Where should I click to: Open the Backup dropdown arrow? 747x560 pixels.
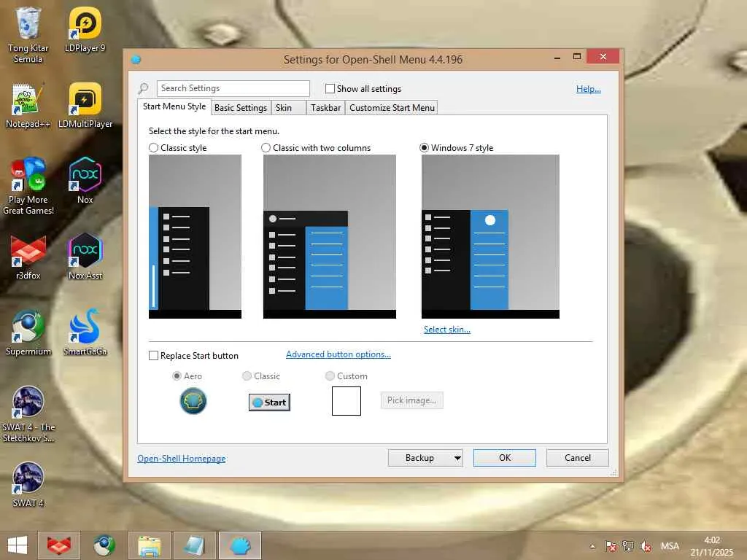point(457,458)
